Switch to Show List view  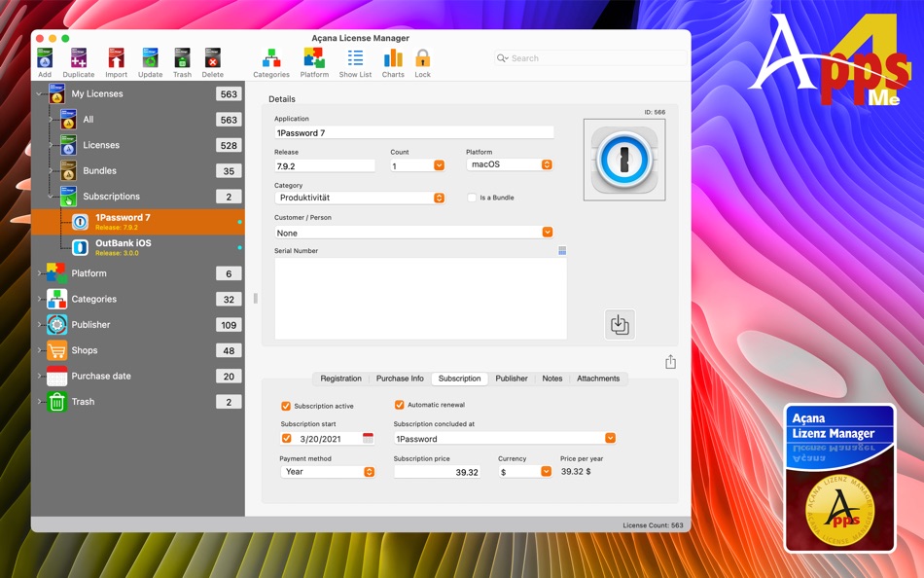(x=355, y=57)
